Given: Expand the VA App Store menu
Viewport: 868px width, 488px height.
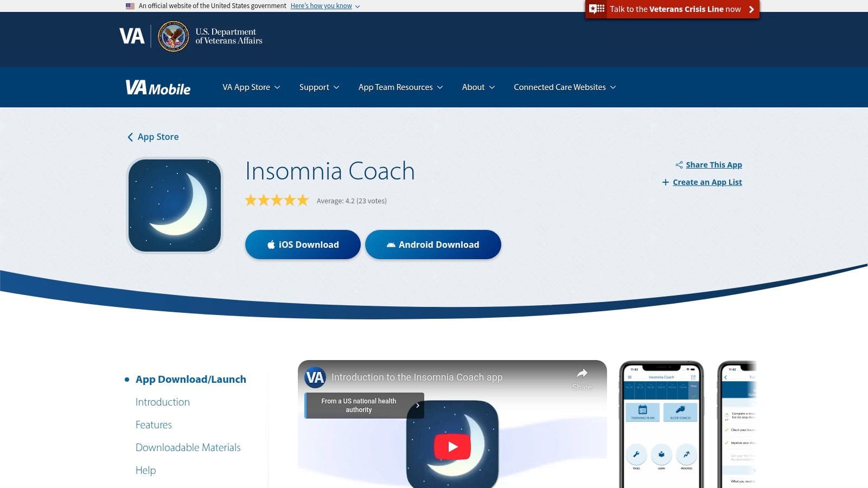Looking at the screenshot, I should (251, 87).
